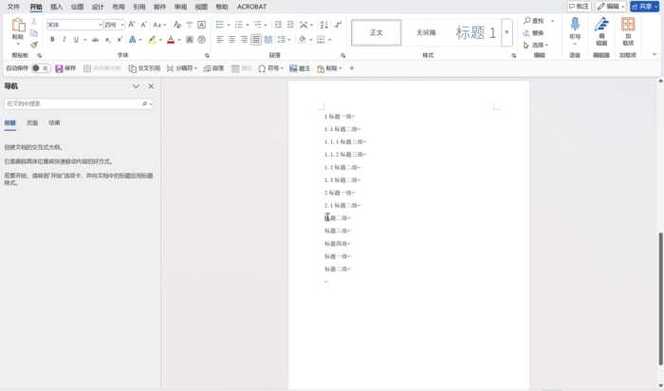Screen dimensions: 664x391
Task: Close the navigation pane
Action: (151, 86)
